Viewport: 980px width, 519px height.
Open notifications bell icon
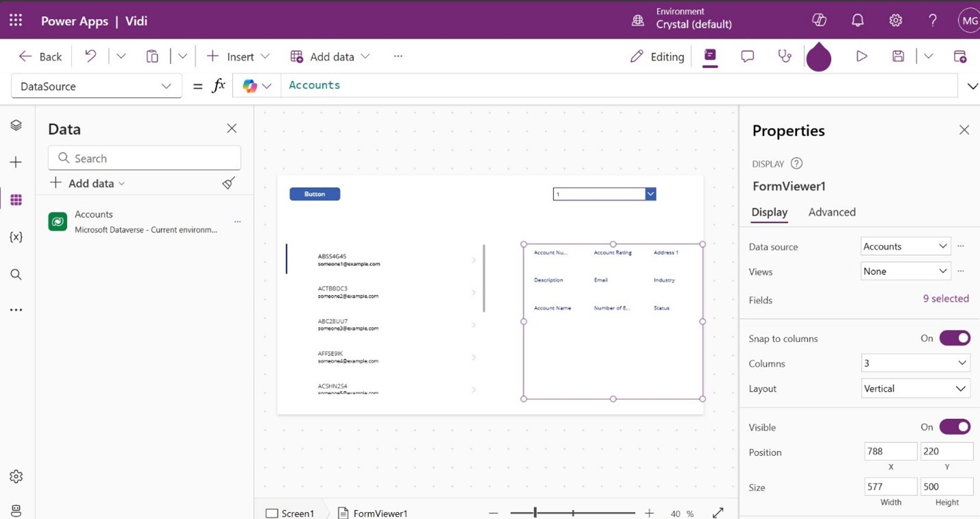(x=857, y=21)
